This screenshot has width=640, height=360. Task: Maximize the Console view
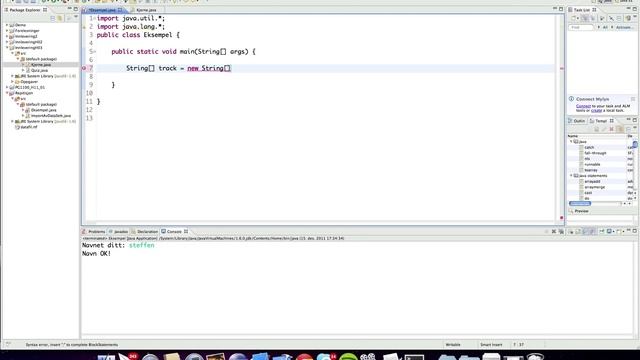click(635, 231)
